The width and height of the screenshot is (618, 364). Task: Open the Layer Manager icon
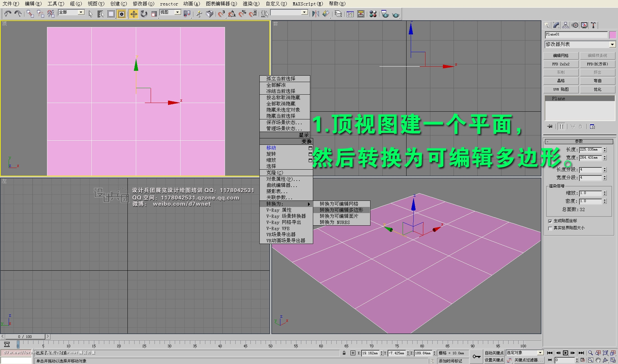(338, 14)
